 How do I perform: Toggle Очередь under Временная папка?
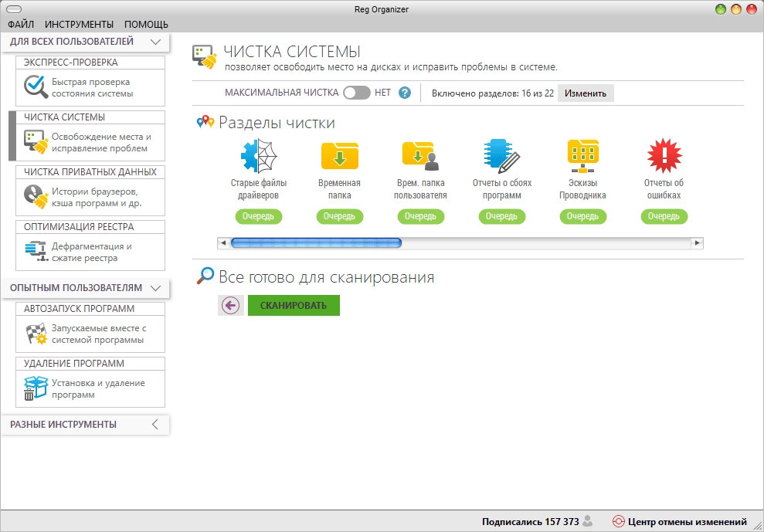[340, 216]
